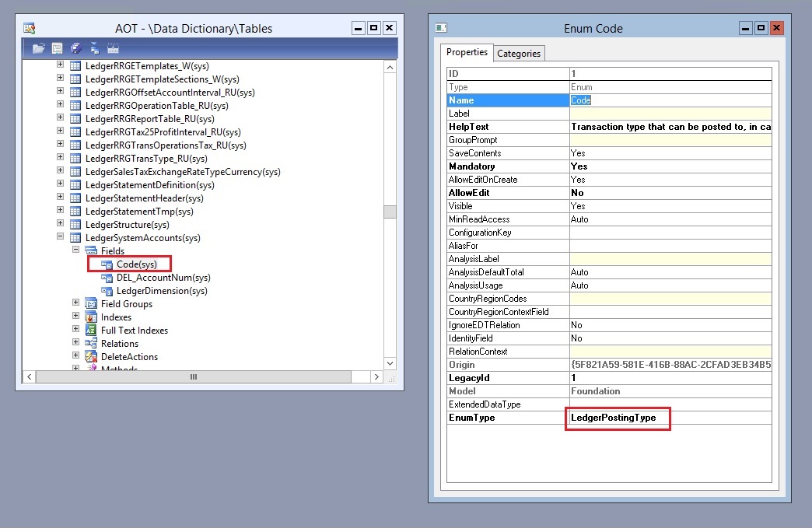
Task: Click the Field Groups node icon
Action: (91, 304)
